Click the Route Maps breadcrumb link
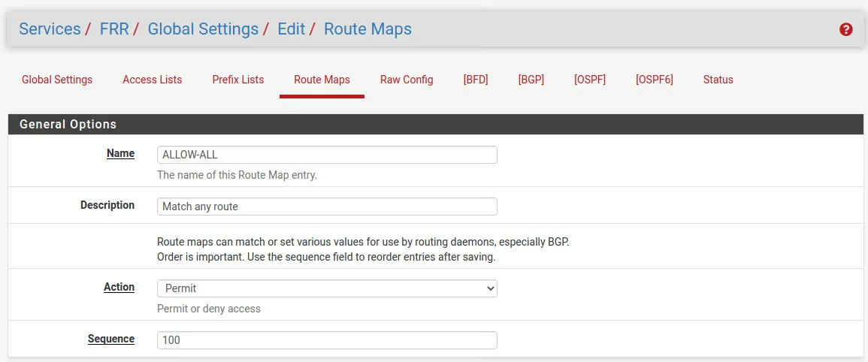Viewport: 868px width, 362px height. [367, 29]
